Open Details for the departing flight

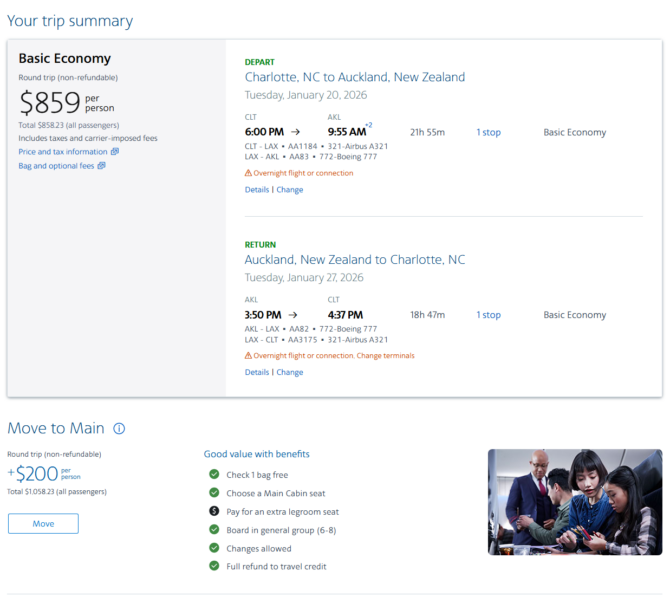[x=256, y=189]
